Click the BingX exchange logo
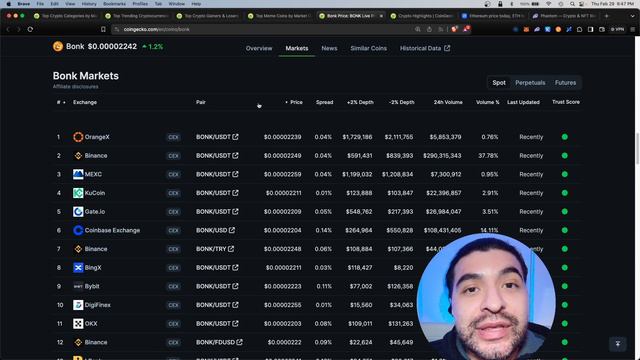The image size is (640, 360). (78, 267)
